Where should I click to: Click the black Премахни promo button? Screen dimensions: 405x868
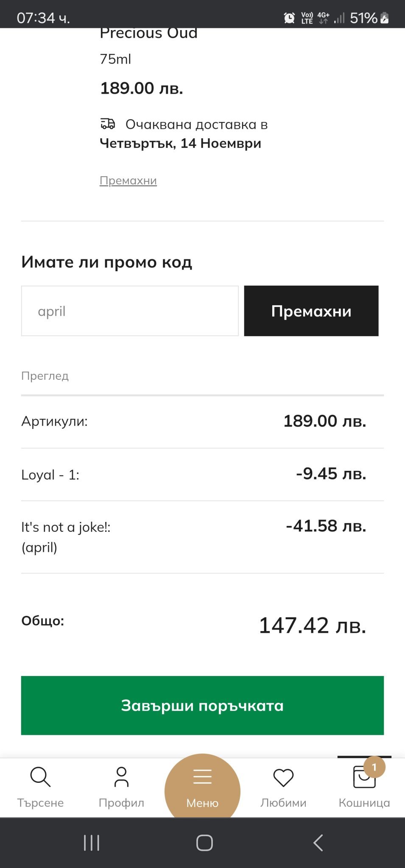tap(311, 311)
